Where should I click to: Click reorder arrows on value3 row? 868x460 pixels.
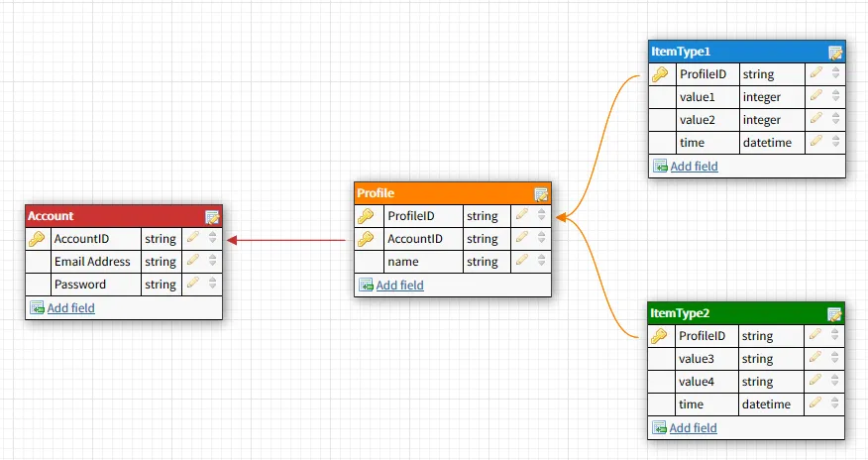[x=834, y=358]
